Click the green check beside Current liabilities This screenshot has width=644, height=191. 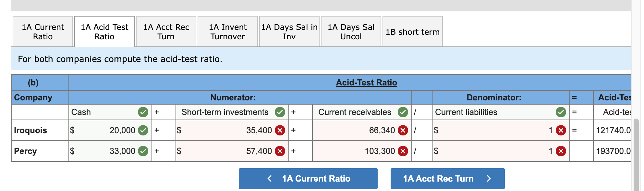pyautogui.click(x=561, y=112)
